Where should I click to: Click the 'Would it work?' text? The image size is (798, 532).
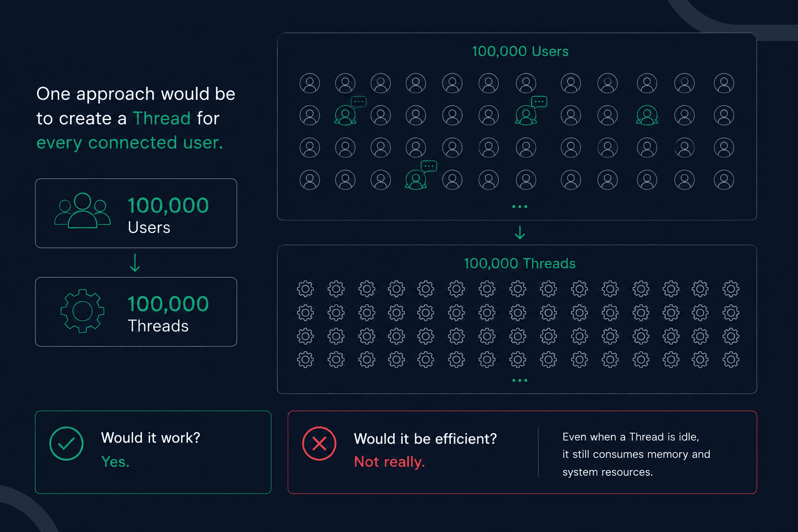pos(151,438)
